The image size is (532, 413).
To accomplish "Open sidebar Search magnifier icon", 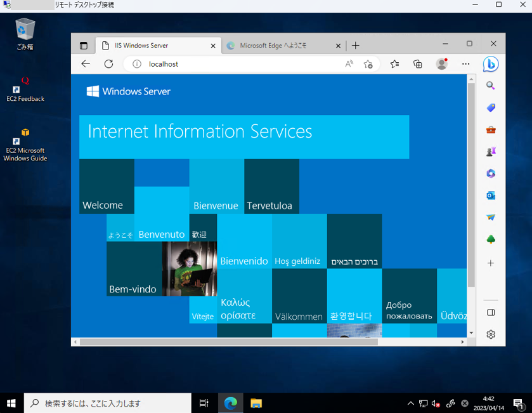I will point(491,86).
